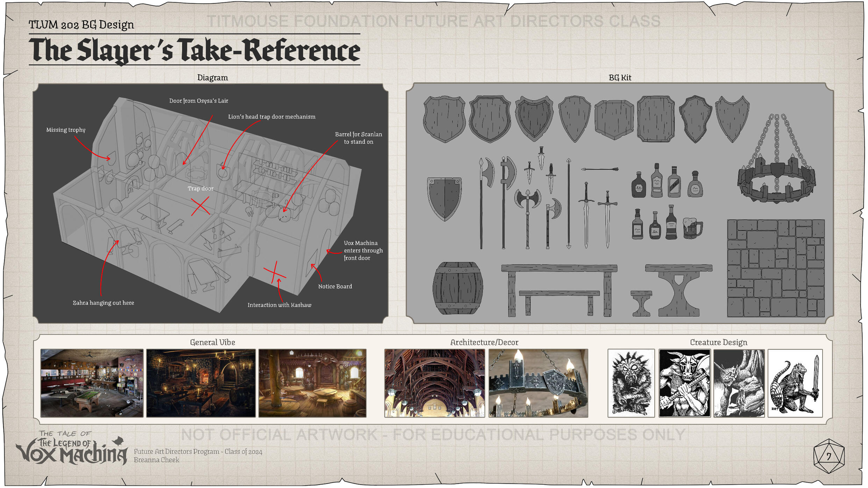Screen dimensions: 868x488
Task: Open the lizardman with sword drawing
Action: 795,383
